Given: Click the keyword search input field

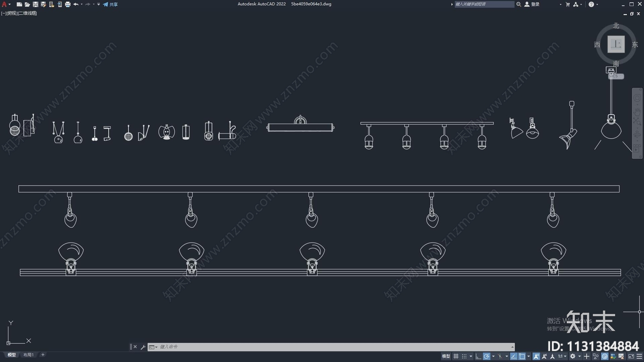Looking at the screenshot, I should 484,4.
